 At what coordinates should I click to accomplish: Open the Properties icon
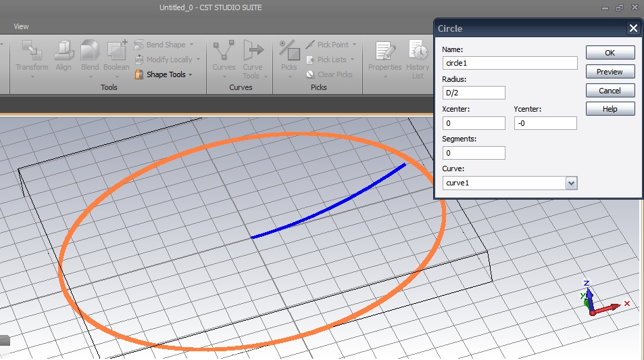point(385,51)
